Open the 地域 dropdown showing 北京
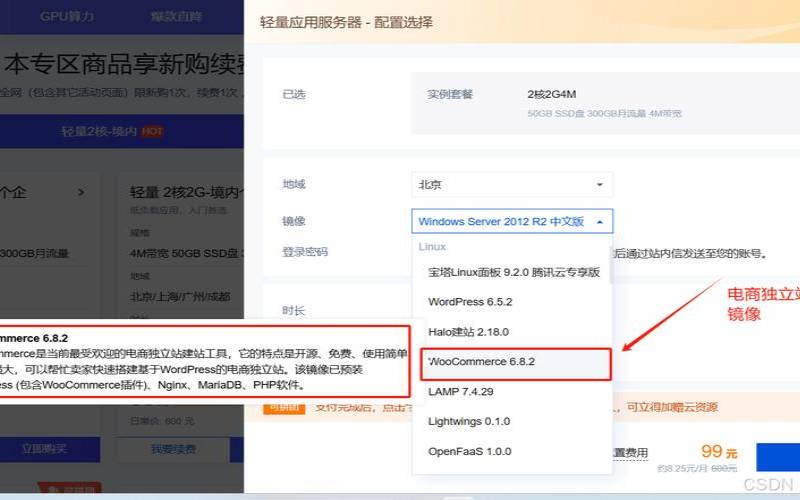The width and height of the screenshot is (800, 500). coord(512,185)
